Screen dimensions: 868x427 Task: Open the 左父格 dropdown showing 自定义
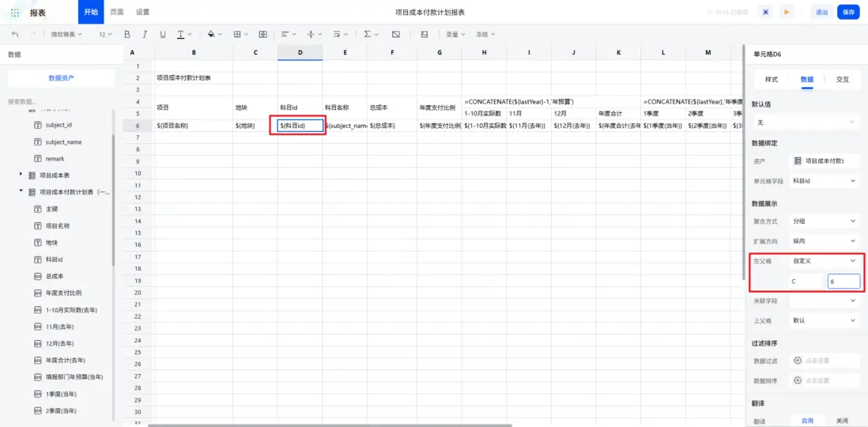(825, 260)
